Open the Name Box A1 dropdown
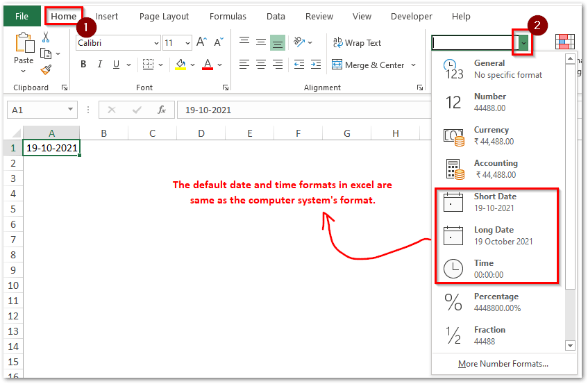Viewport: 588px width, 384px height. [x=70, y=110]
